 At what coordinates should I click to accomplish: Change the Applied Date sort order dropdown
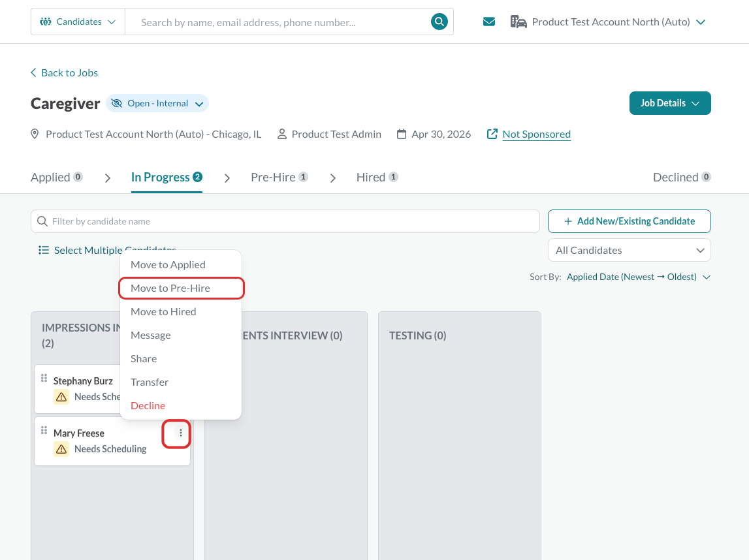(x=638, y=277)
